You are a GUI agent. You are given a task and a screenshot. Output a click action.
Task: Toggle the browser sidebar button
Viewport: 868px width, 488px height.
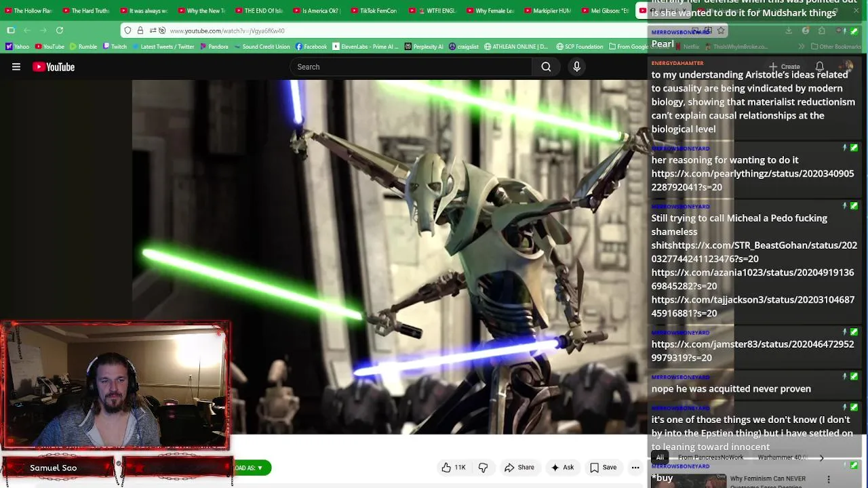pyautogui.click(x=11, y=30)
